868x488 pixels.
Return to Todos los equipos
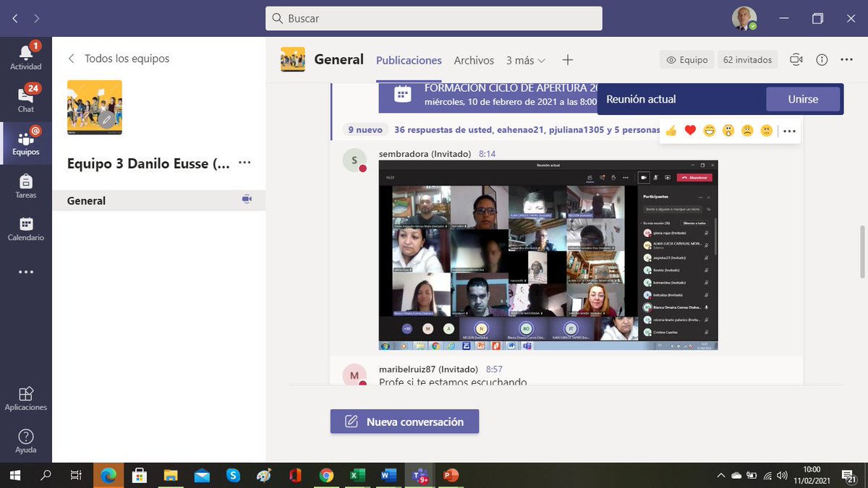[119, 59]
